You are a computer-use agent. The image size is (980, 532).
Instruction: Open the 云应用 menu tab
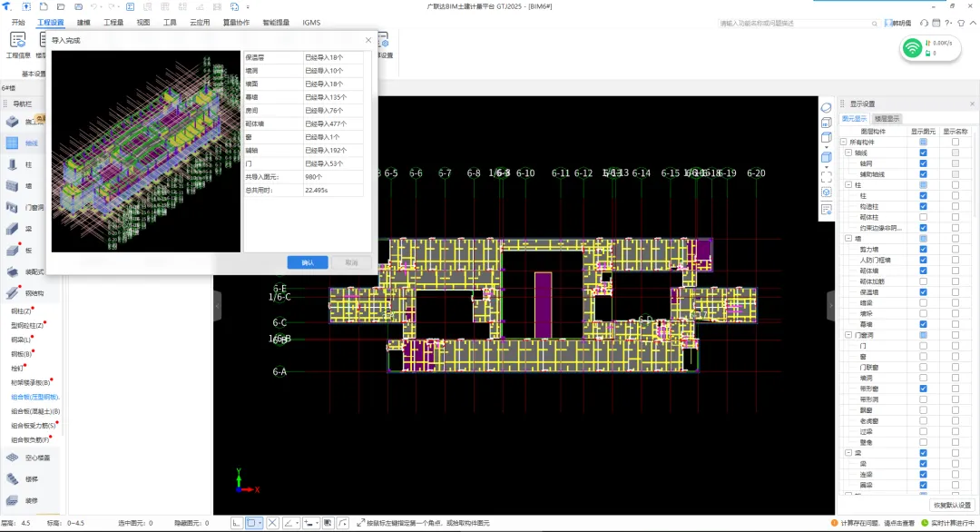200,23
